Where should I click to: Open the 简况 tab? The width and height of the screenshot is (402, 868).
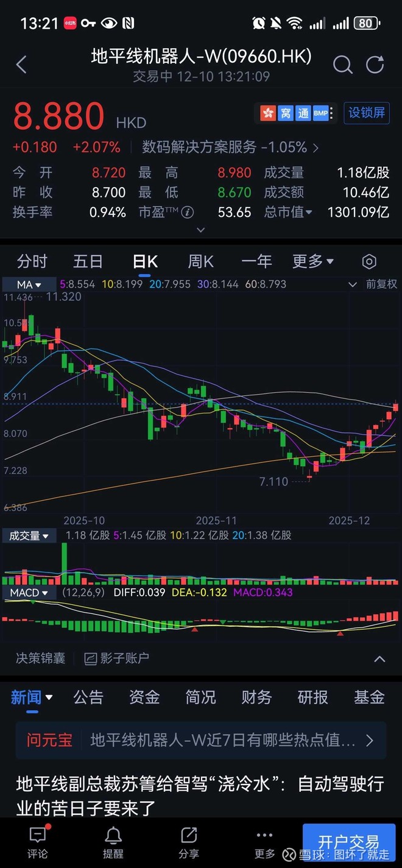(200, 697)
